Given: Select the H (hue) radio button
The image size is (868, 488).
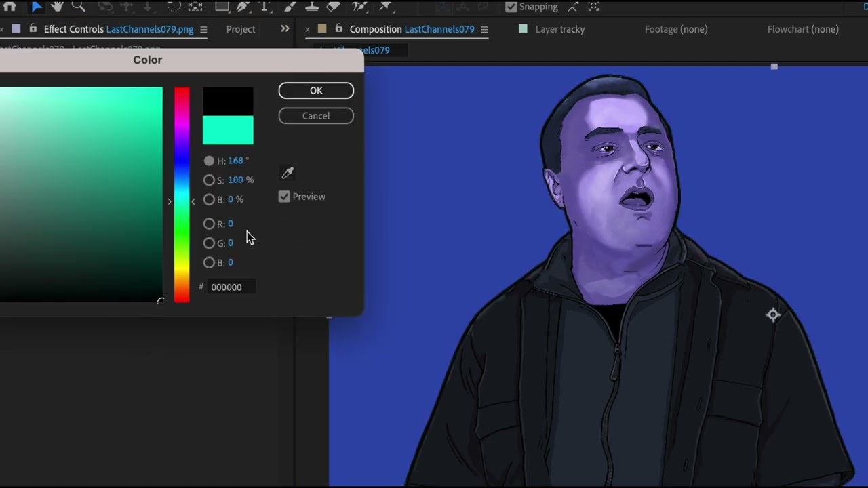Looking at the screenshot, I should pyautogui.click(x=209, y=161).
